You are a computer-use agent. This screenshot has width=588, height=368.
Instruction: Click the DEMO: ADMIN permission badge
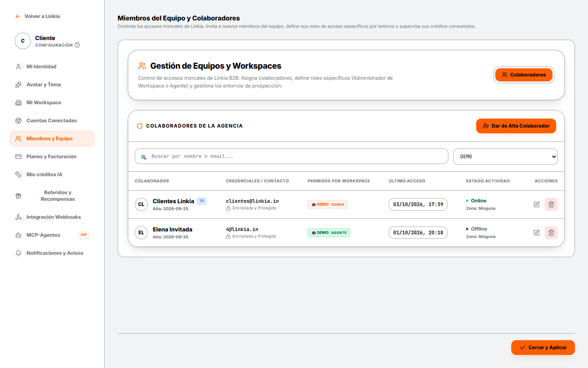click(327, 204)
